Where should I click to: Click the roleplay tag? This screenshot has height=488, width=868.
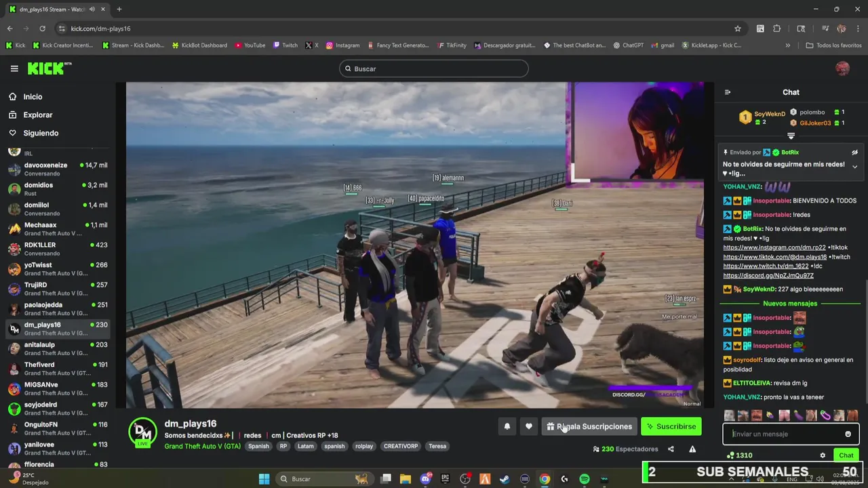[364, 446]
